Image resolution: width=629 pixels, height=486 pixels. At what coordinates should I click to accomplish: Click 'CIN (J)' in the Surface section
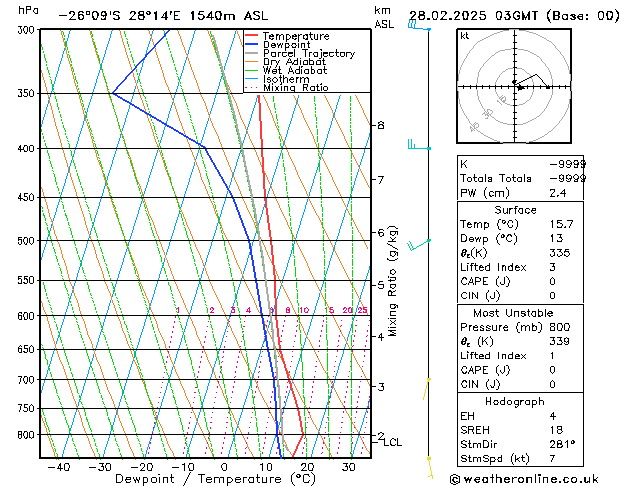coord(480,296)
